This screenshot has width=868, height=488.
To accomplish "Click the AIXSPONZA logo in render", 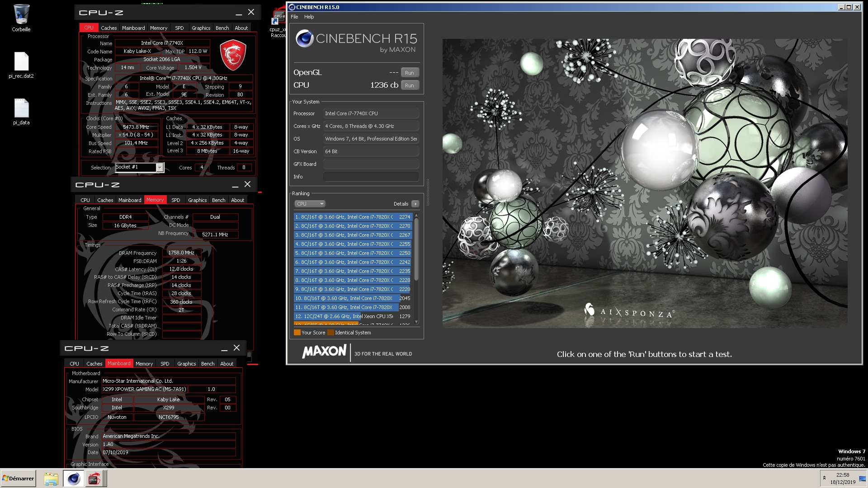I will coord(629,311).
